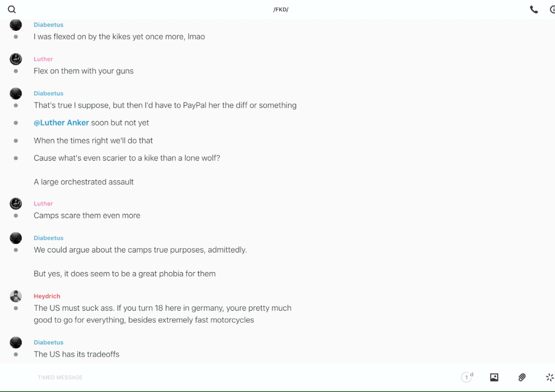
Task: Click Luther's avatar above 'Camps scare' message
Action: click(x=16, y=204)
